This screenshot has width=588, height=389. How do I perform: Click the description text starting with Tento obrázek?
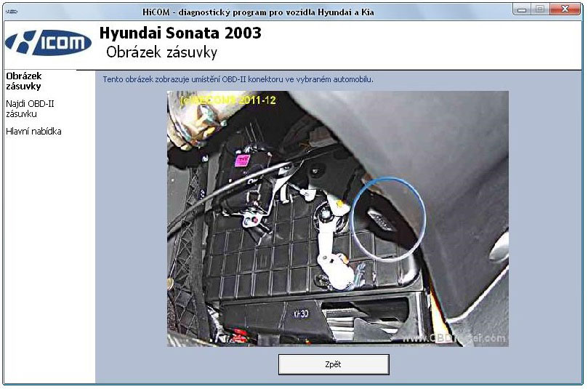238,79
